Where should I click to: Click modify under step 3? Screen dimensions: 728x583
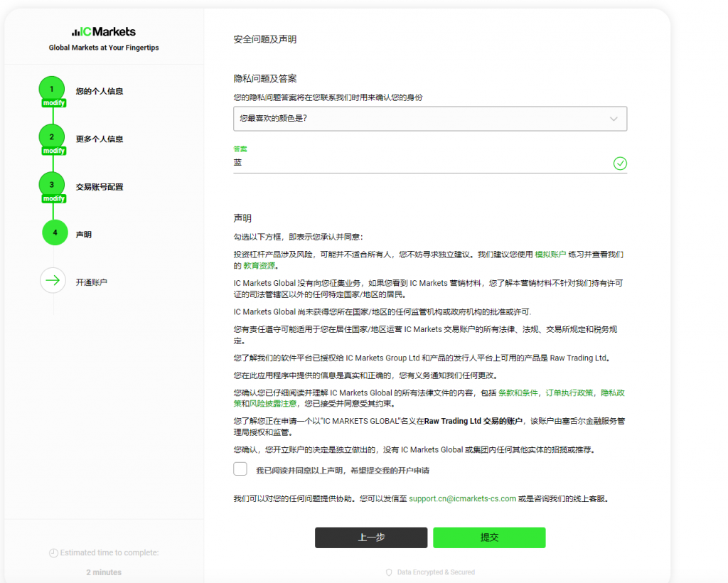point(54,198)
